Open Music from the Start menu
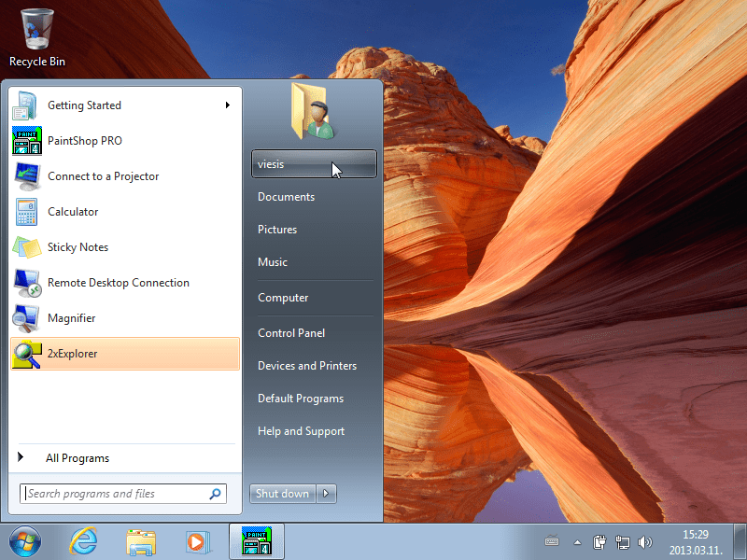This screenshot has height=560, width=747. (x=272, y=262)
